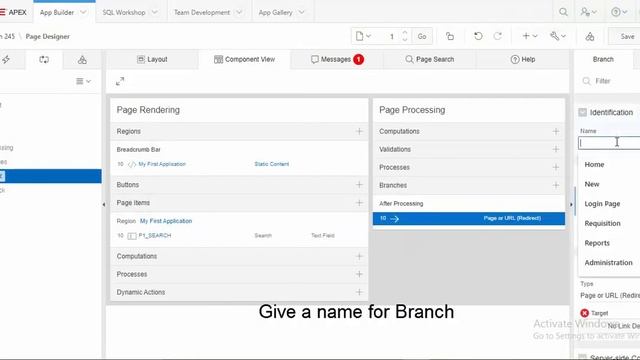This screenshot has height=360, width=640.
Task: Select the Page or URL (Redirect) branch row
Action: (469, 218)
